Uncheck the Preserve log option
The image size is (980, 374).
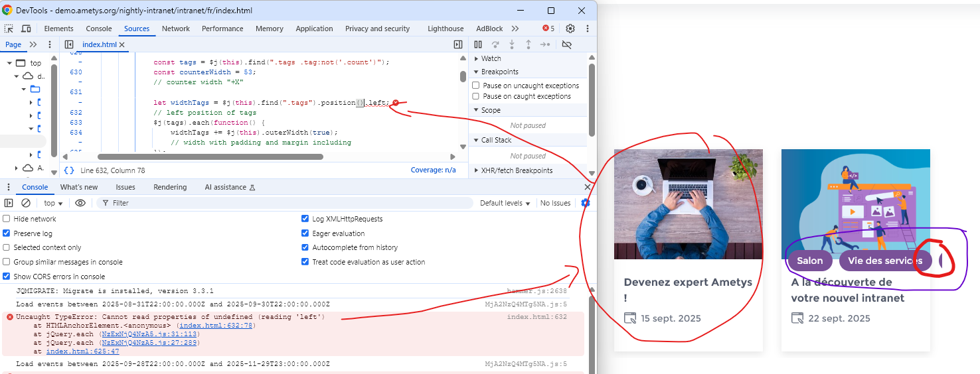click(7, 233)
